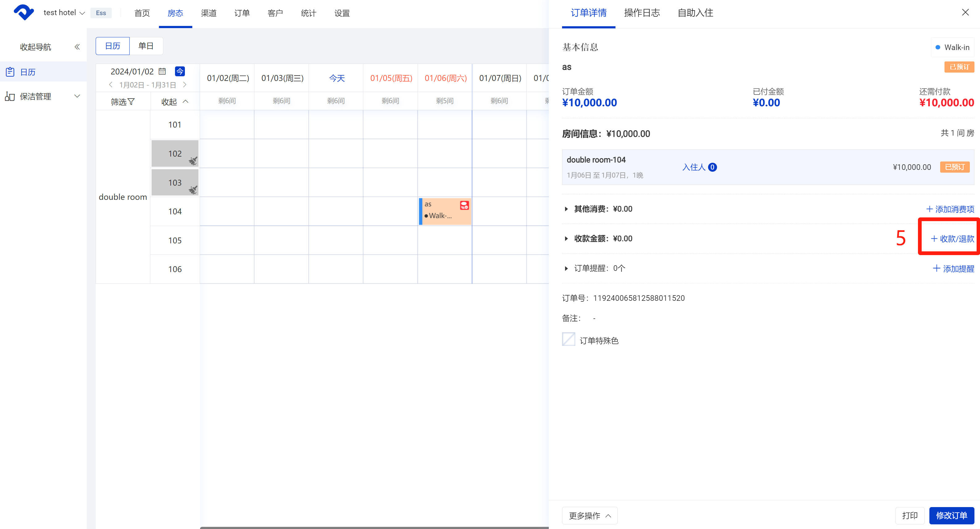Viewport: 980px width, 529px height.
Task: Select the 01/03(周三) column header
Action: pyautogui.click(x=282, y=78)
